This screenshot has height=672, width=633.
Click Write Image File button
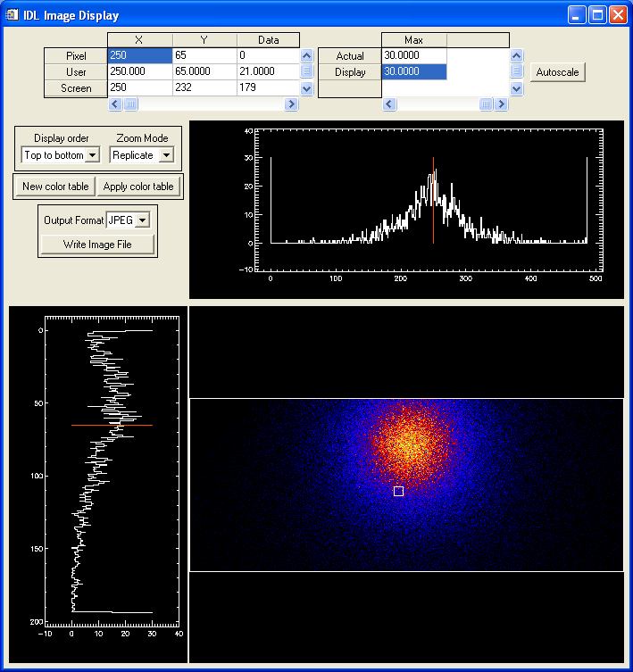(x=97, y=245)
